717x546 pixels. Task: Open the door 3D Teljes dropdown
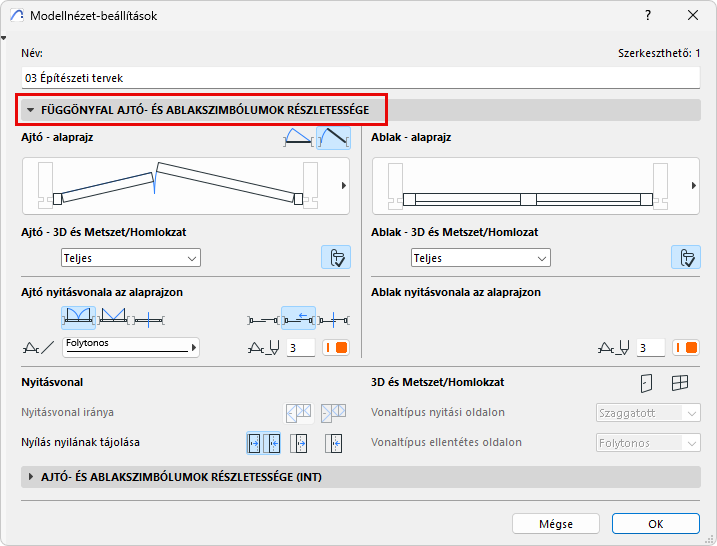[x=131, y=258]
